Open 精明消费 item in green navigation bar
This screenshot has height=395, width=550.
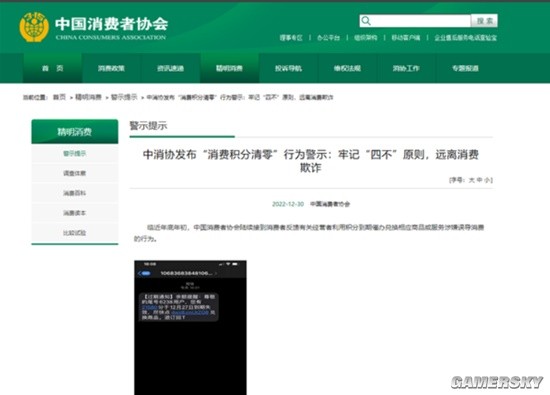point(229,68)
